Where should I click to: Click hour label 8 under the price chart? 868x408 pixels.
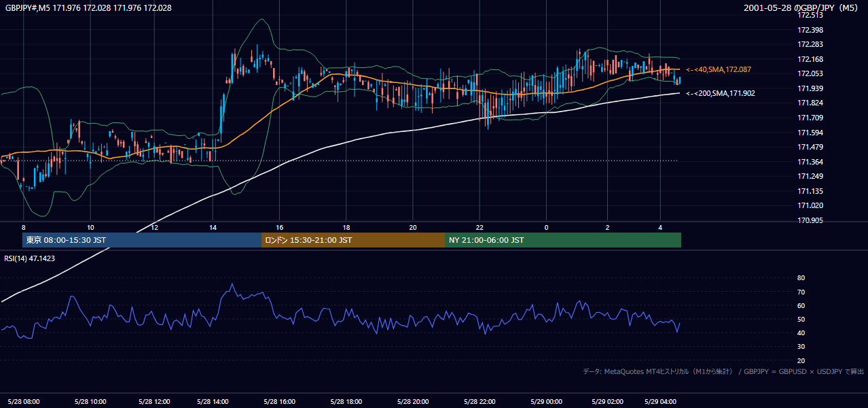[24, 227]
